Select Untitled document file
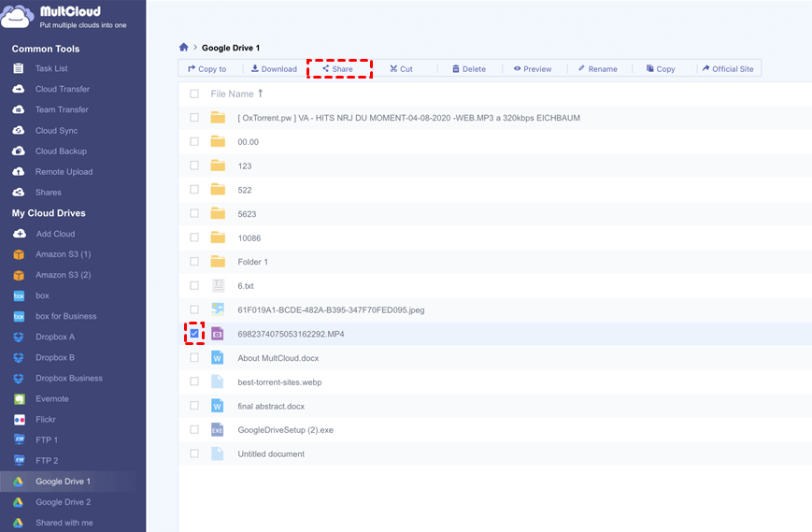 pos(271,453)
